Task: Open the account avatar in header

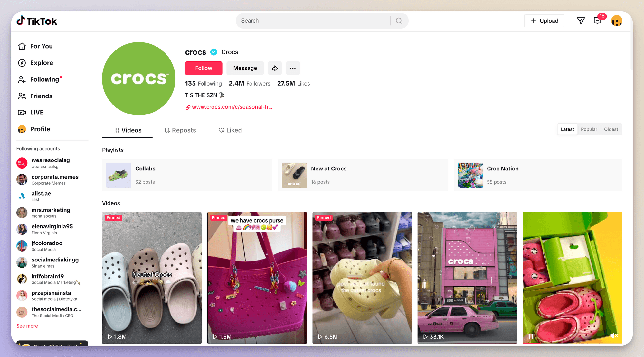Action: (x=617, y=21)
